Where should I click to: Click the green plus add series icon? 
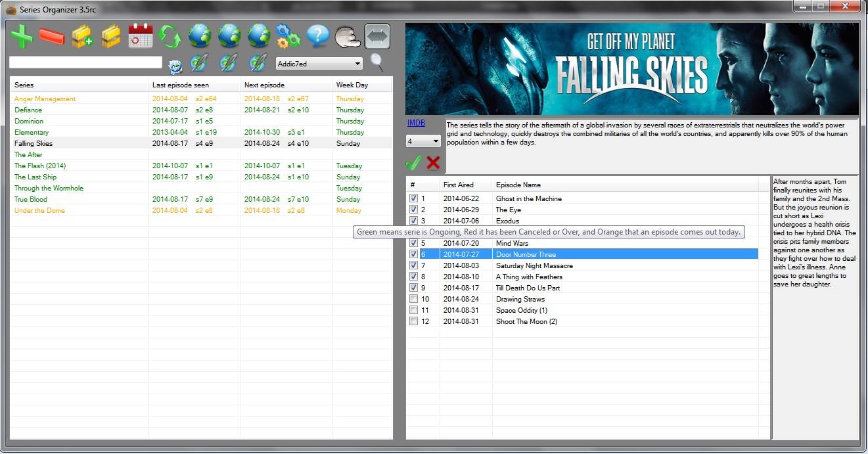click(x=22, y=36)
